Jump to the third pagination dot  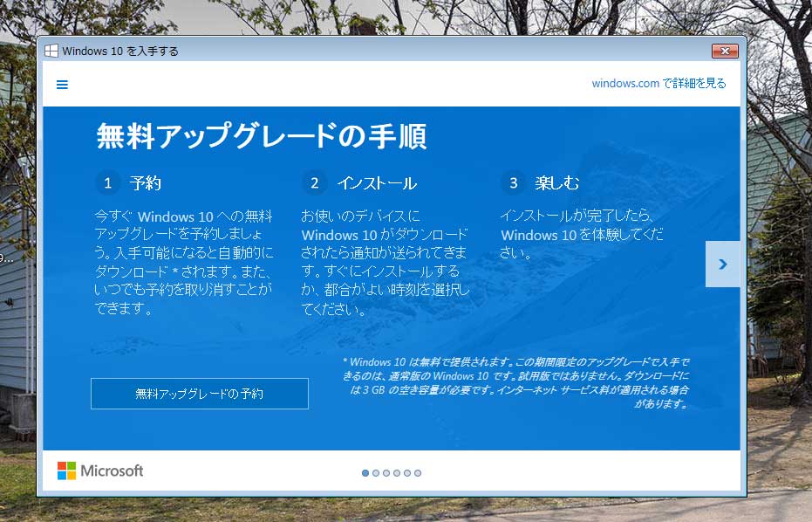386,473
